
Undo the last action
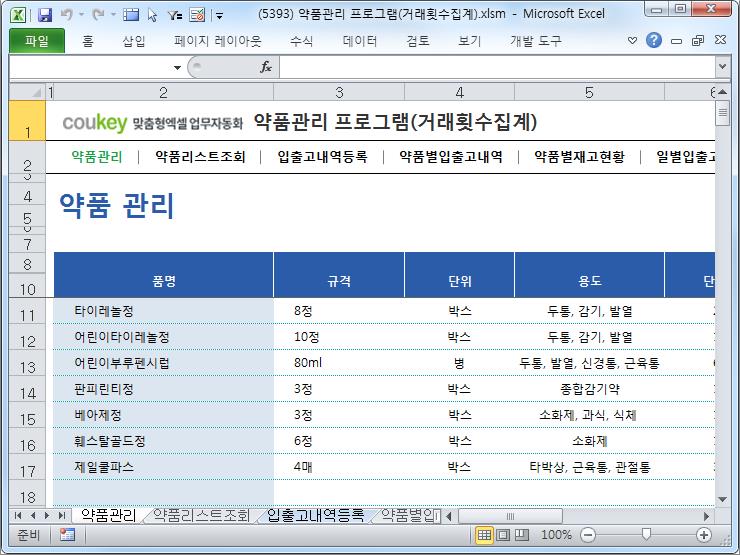click(x=67, y=15)
